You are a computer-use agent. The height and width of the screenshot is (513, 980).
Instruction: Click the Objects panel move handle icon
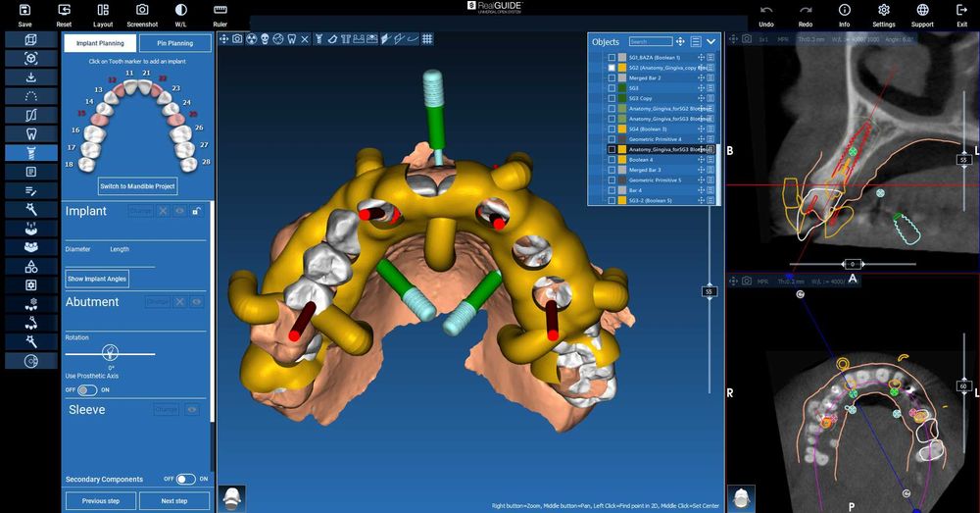[680, 42]
